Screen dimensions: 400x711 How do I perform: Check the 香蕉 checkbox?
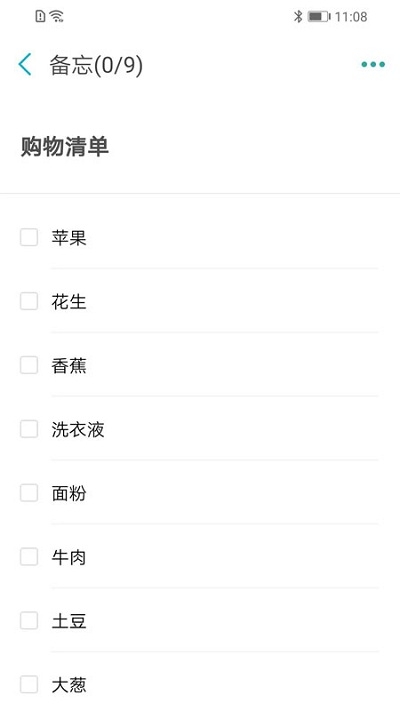coord(29,365)
